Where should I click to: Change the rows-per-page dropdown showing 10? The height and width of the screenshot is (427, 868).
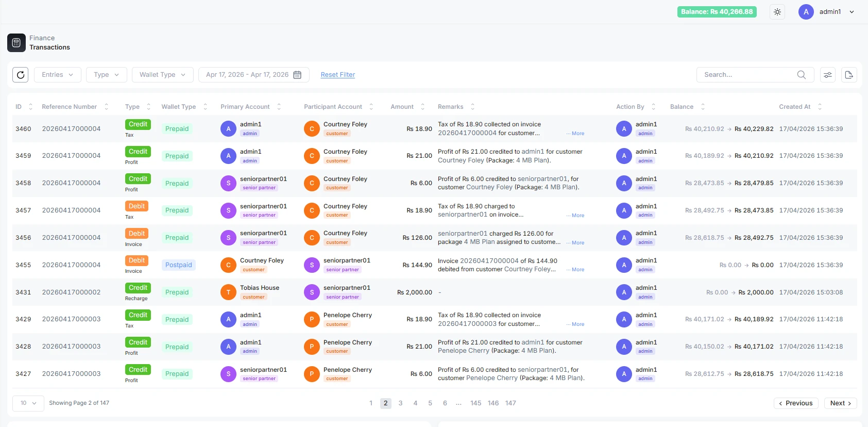(28, 403)
